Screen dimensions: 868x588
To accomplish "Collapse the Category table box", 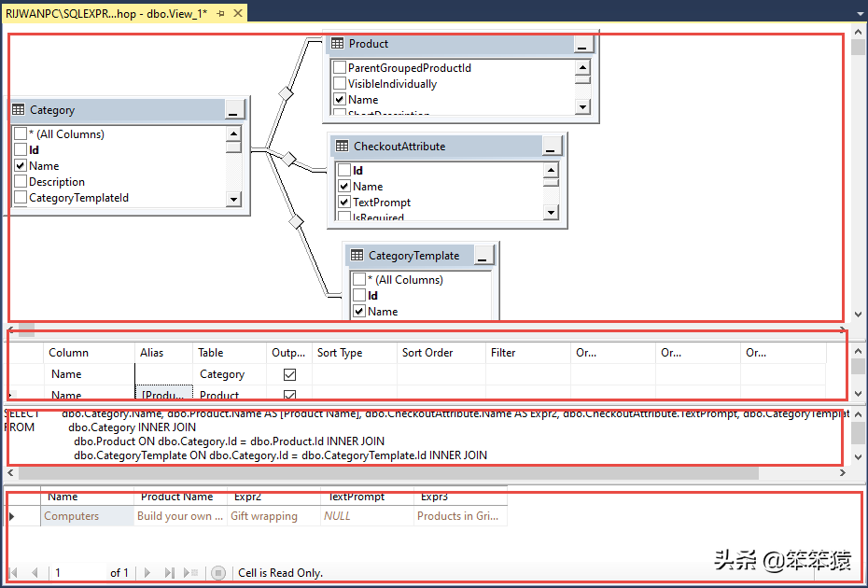I will point(234,110).
